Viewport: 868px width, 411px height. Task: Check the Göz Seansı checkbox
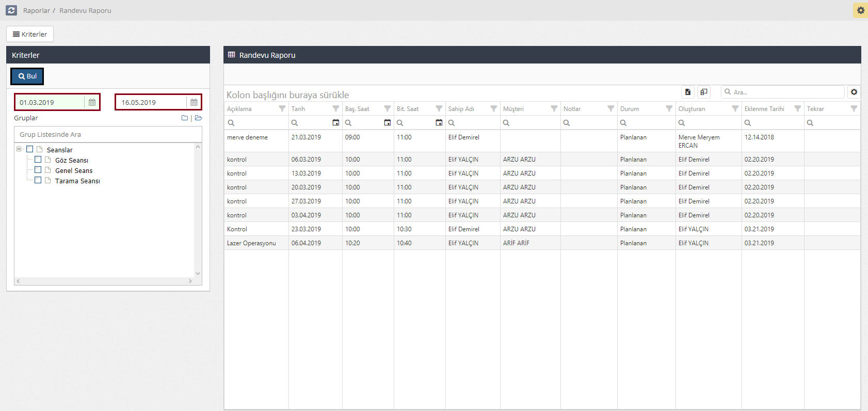(38, 160)
